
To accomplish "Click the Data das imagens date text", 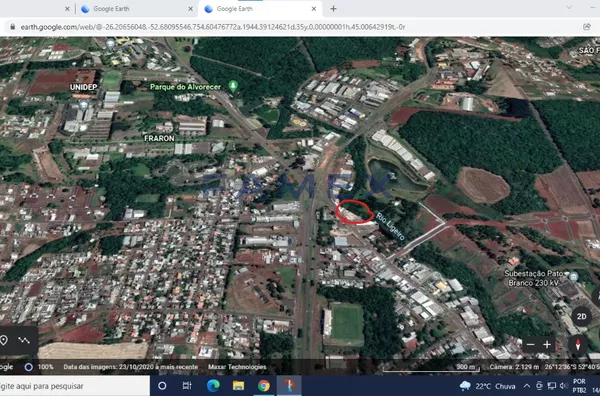I will (130, 367).
